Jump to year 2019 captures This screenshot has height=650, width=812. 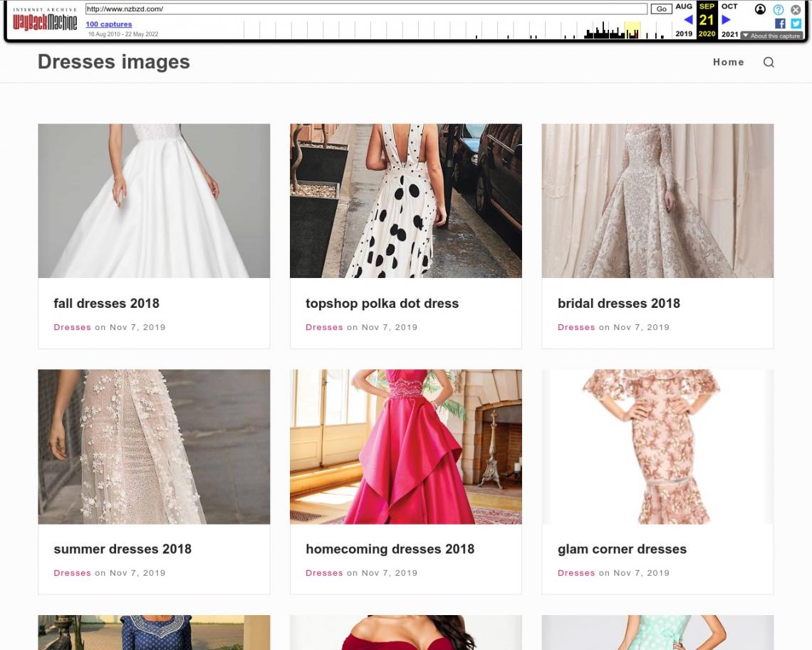[684, 33]
